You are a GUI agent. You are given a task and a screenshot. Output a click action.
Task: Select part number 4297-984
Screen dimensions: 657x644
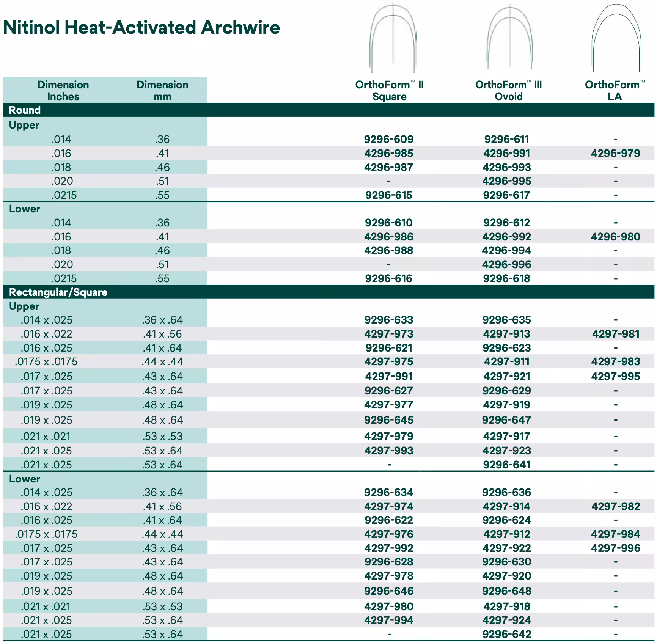616,534
